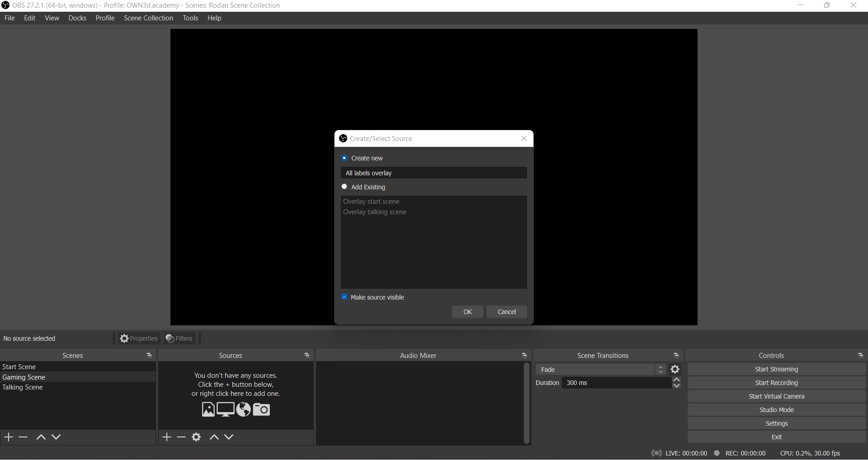Image resolution: width=868 pixels, height=460 pixels.
Task: Open the Docks menu
Action: click(77, 18)
